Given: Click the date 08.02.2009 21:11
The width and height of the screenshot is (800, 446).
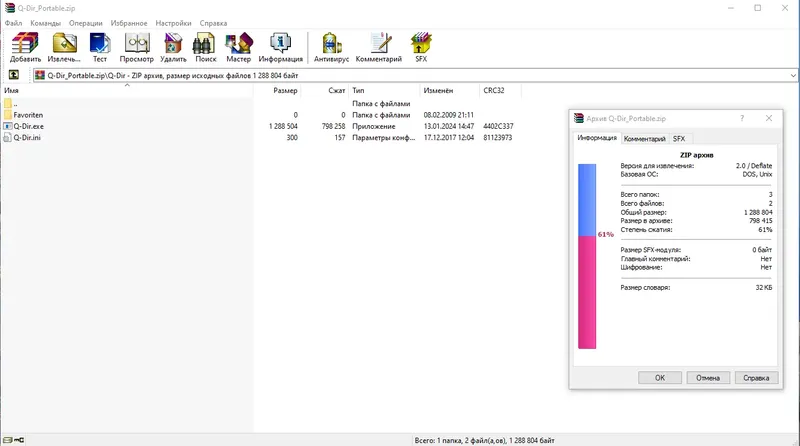Looking at the screenshot, I should click(x=448, y=115).
